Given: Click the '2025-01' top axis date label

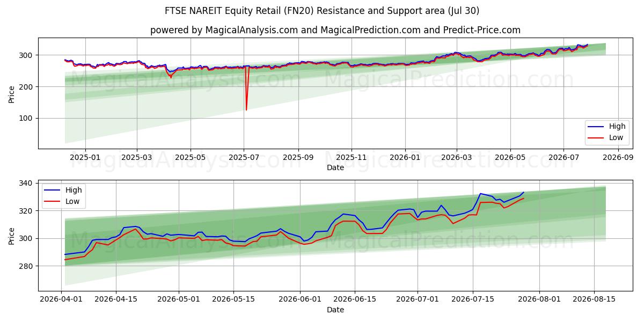Looking at the screenshot, I should point(85,157).
